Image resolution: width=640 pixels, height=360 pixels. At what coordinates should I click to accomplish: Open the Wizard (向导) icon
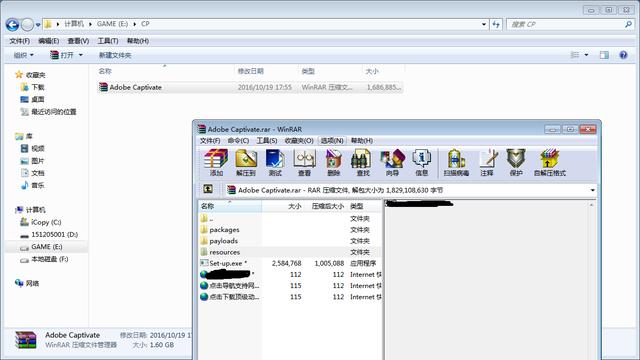[x=392, y=162]
